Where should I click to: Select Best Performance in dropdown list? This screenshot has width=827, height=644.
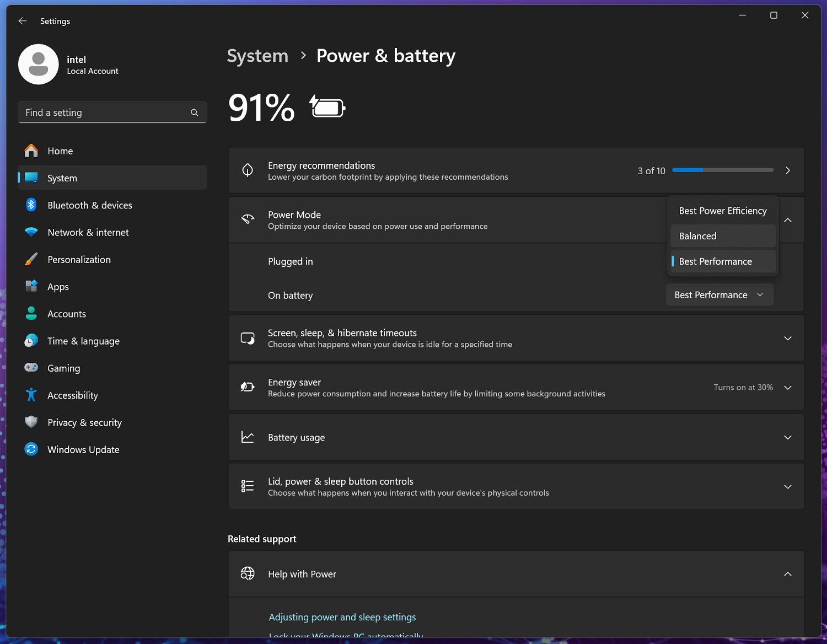click(722, 261)
